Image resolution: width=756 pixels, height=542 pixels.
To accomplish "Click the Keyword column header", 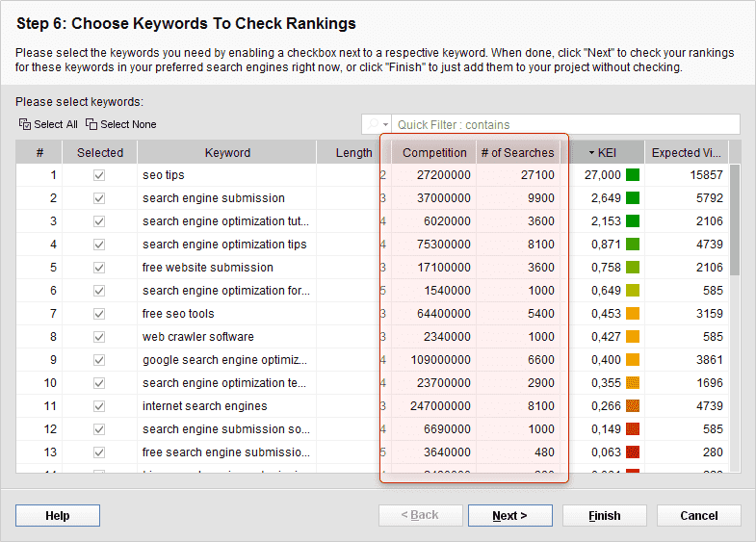I will 227,152.
